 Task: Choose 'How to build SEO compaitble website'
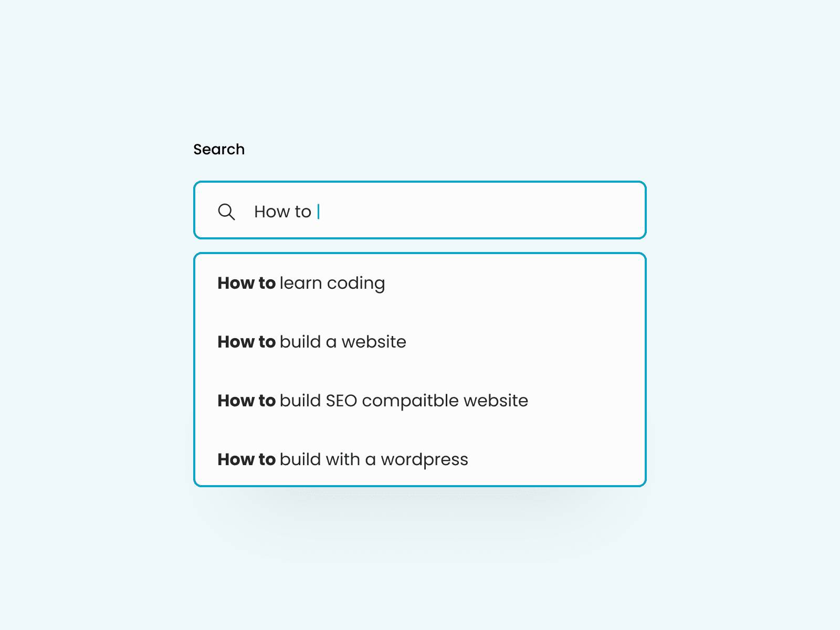(x=373, y=401)
